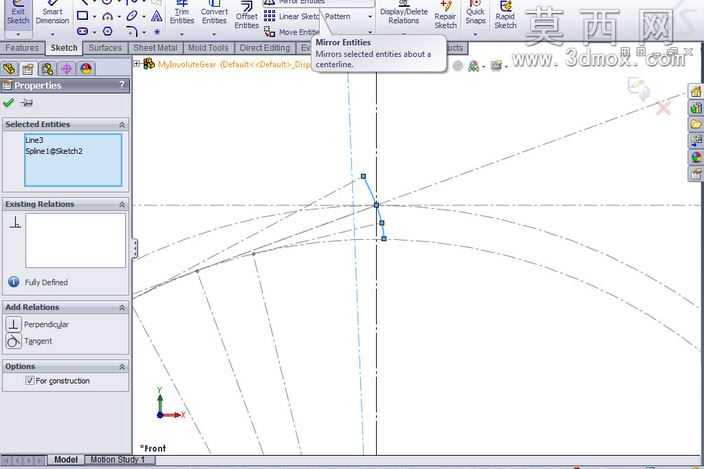Select the Polygon sketch tool

coord(107,31)
